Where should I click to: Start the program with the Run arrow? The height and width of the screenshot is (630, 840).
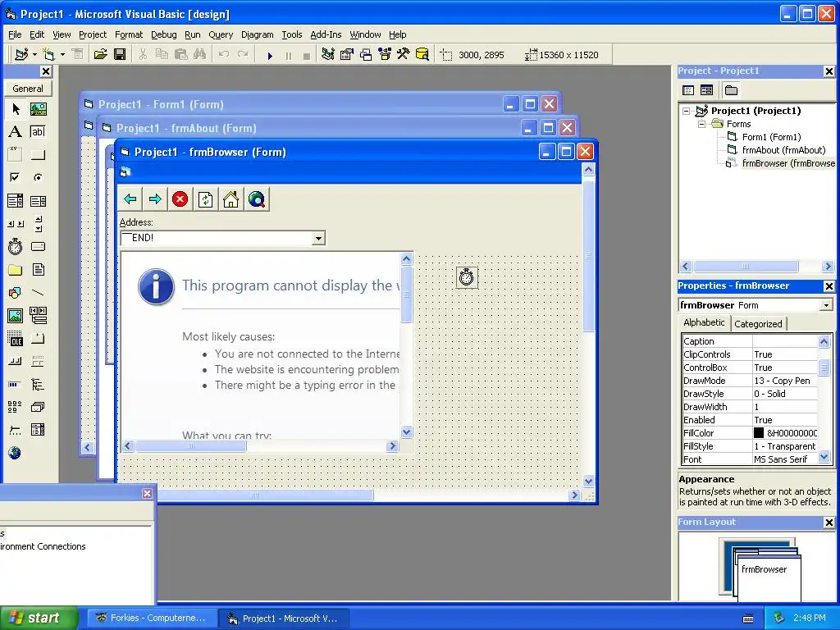[270, 55]
